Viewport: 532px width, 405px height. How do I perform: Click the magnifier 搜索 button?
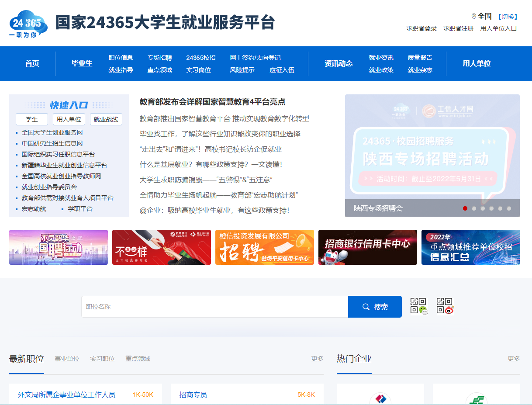tap(375, 307)
